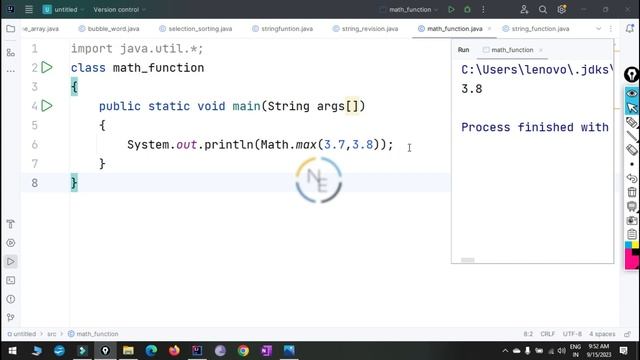This screenshot has width=640, height=360.
Task: Open the Services tool window icon
Action: (11, 243)
